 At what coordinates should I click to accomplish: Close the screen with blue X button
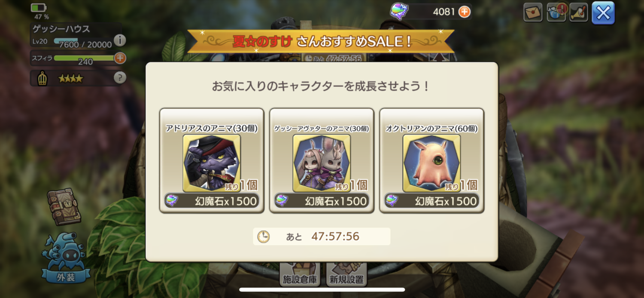point(603,13)
